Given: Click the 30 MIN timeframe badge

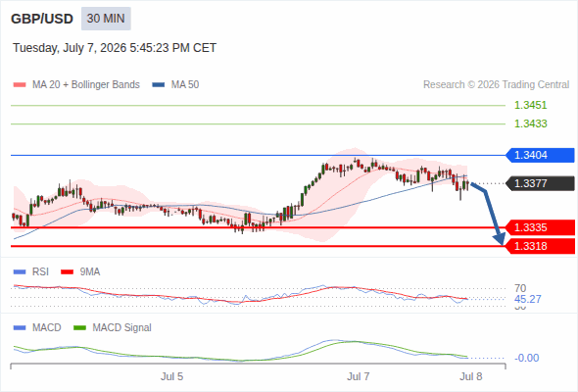Looking at the screenshot, I should [x=106, y=19].
